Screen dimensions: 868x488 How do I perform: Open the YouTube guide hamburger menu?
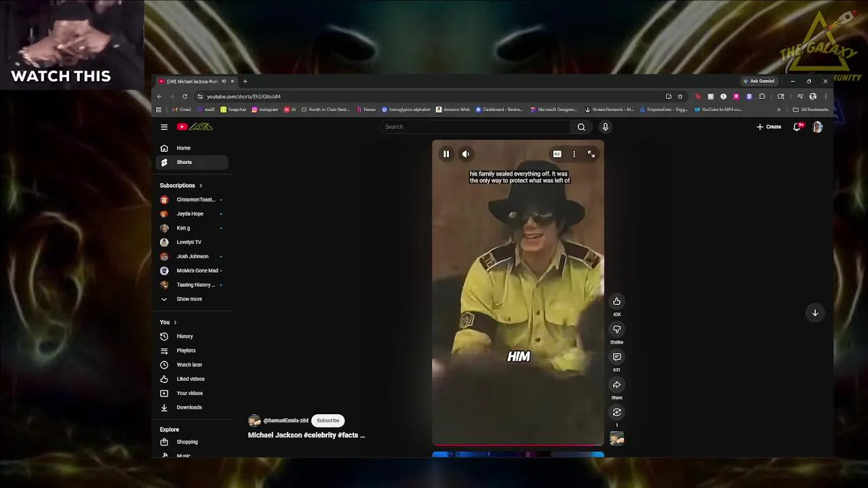(x=164, y=127)
